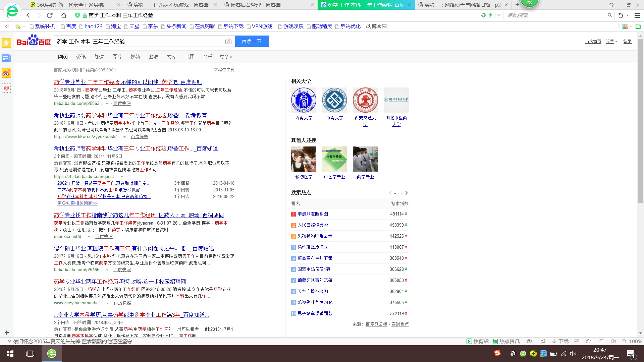Open the browser main menu icon
This screenshot has width=644, height=362.
[x=637, y=15]
